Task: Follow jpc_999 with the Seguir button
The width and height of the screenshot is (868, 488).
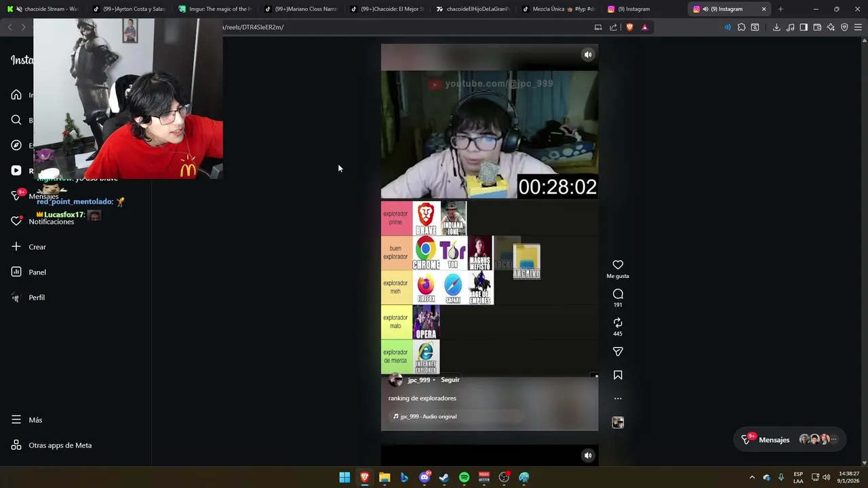Action: tap(450, 380)
